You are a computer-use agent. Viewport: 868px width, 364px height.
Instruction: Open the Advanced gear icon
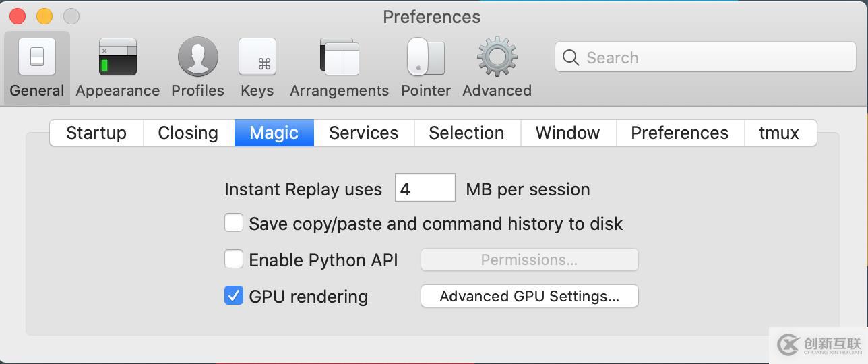coord(497,57)
